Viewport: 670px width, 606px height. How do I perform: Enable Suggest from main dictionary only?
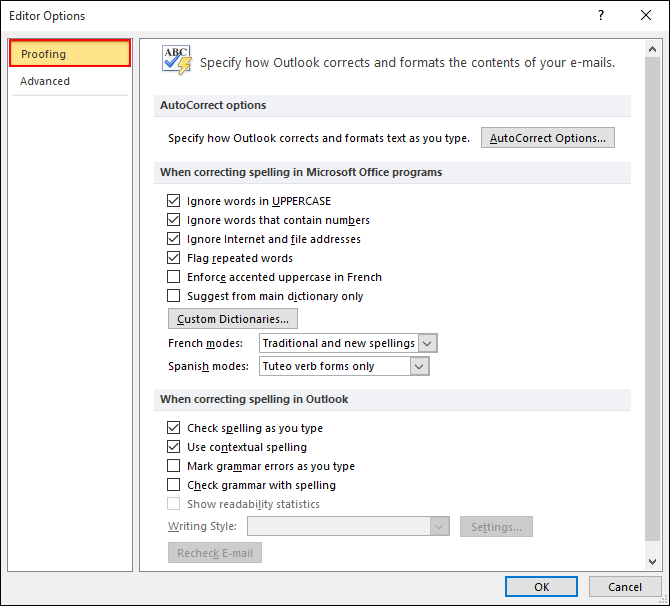pos(173,296)
